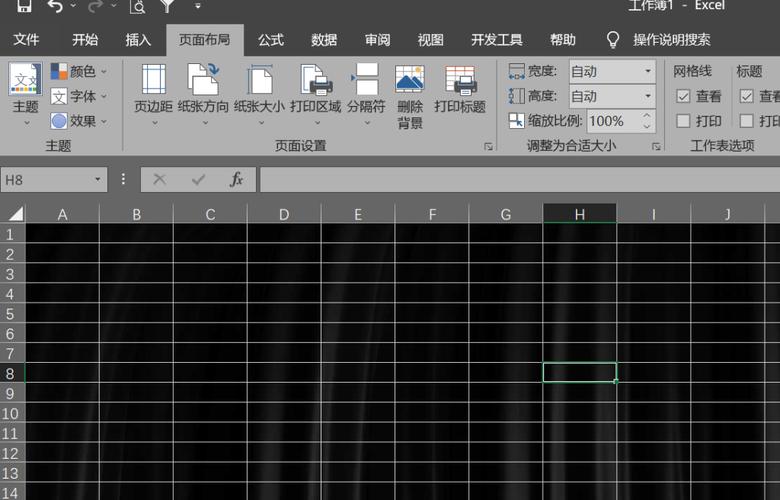780x500 pixels.
Task: Switch to the 数据 ribbon tab
Action: (x=324, y=40)
